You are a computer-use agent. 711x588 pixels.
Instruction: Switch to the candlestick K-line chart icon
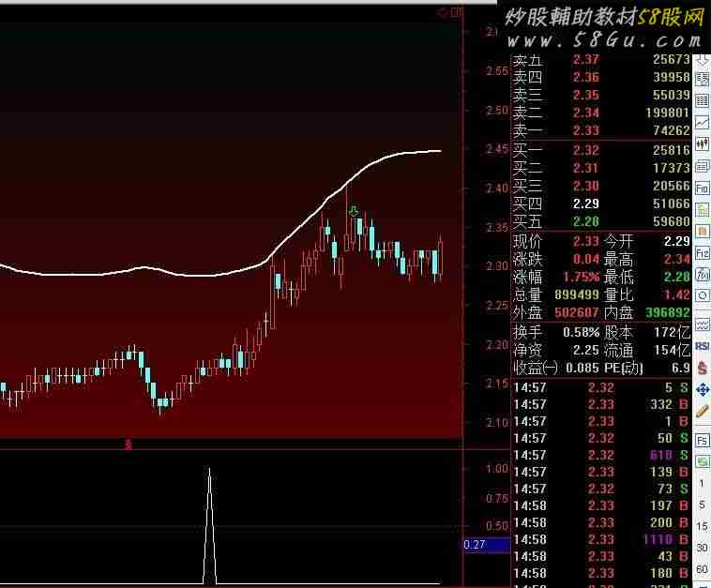click(x=703, y=144)
